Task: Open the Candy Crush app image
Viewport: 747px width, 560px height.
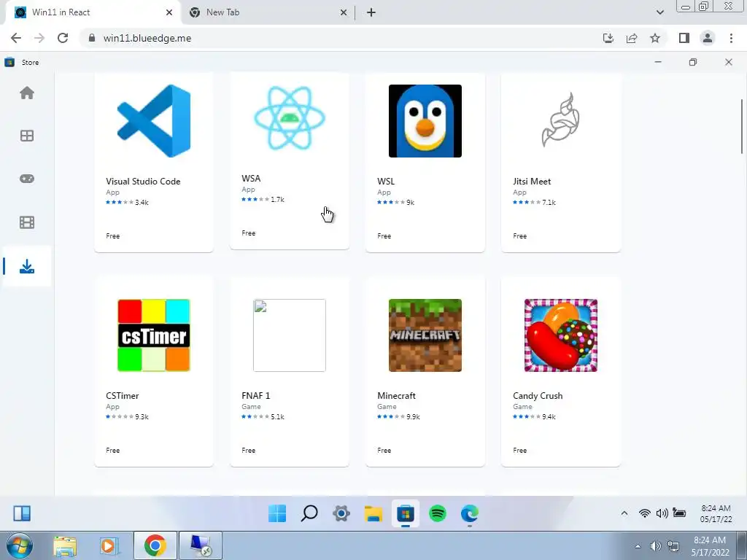Action: click(561, 335)
